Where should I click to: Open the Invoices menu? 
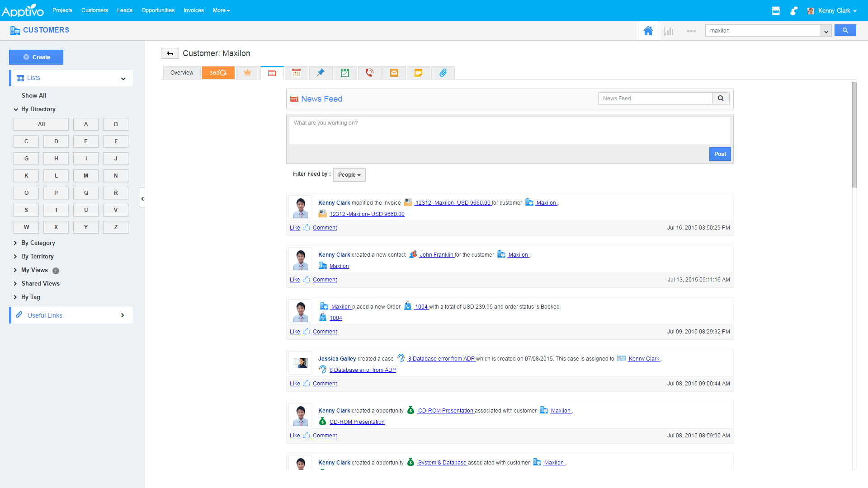(x=193, y=10)
